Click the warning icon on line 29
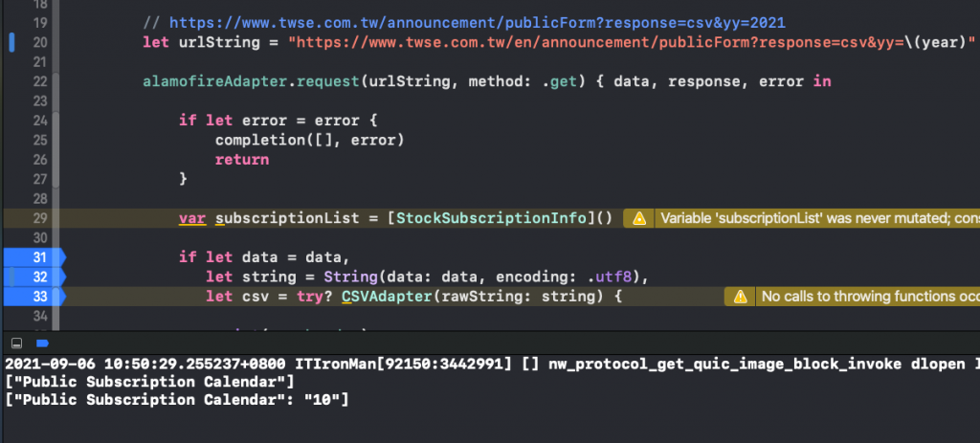Screen dimensions: 980x443 [640, 218]
